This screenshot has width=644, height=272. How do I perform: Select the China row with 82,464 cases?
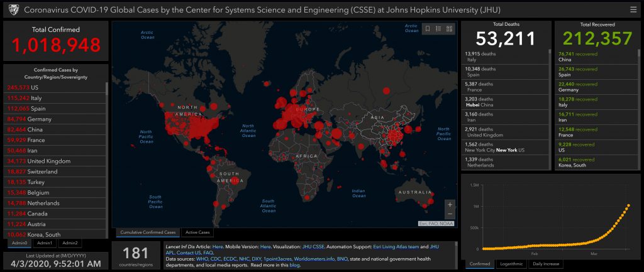[55, 129]
